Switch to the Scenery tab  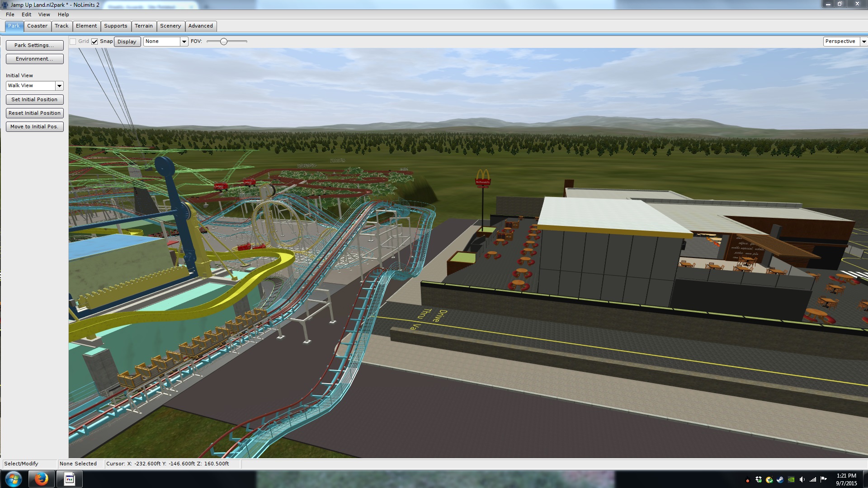point(170,26)
